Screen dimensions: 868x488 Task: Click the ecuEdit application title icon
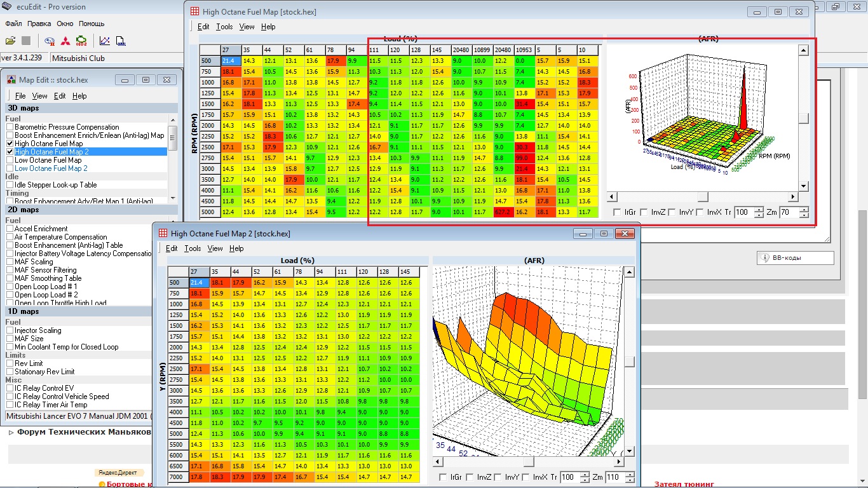[x=6, y=6]
